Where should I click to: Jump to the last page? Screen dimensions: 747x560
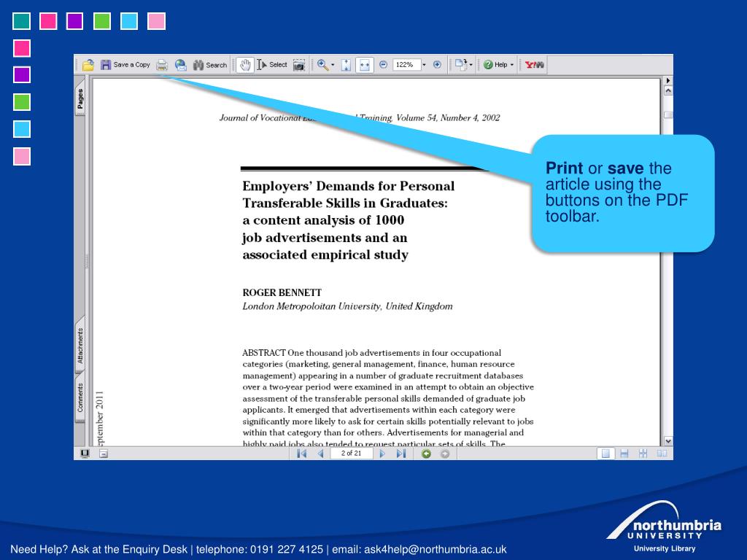pos(401,454)
